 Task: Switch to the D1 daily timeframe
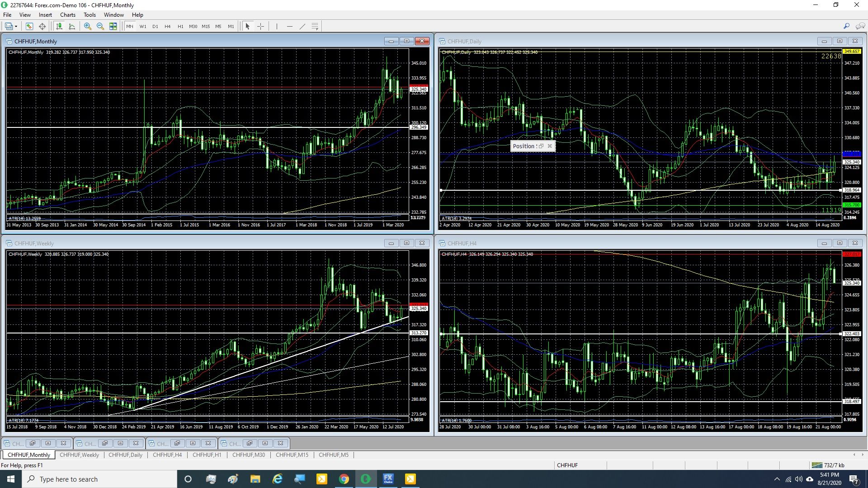pos(155,26)
